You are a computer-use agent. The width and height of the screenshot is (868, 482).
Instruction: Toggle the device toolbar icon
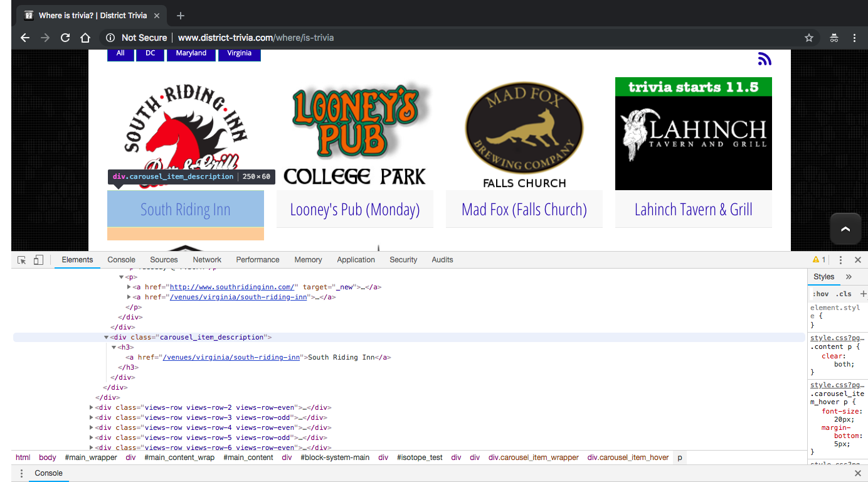(38, 260)
